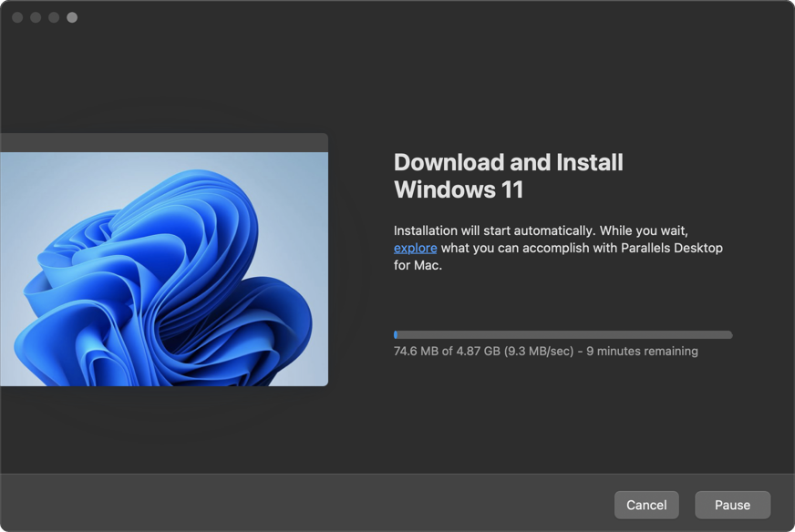
Task: Click the download progress bar
Action: pyautogui.click(x=563, y=334)
